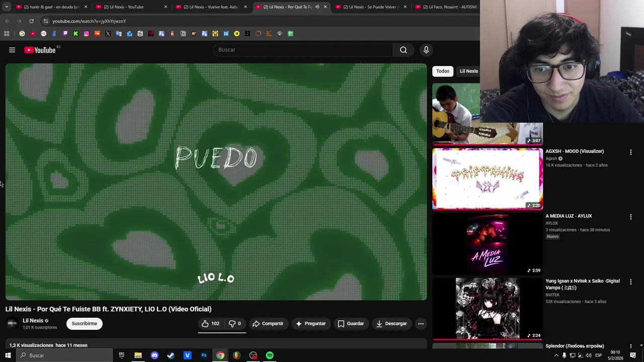This screenshot has height=362, width=644.
Task: Reload the page
Action: pyautogui.click(x=31, y=21)
